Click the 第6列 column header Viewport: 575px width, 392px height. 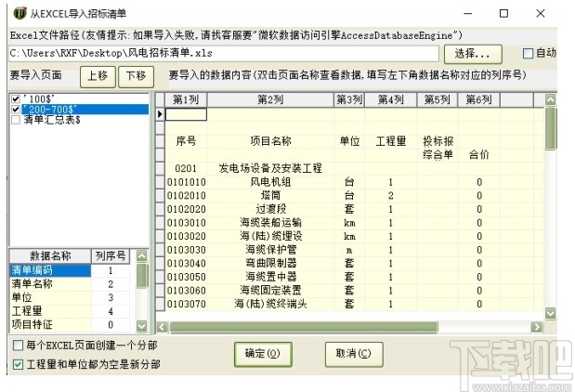pos(479,99)
